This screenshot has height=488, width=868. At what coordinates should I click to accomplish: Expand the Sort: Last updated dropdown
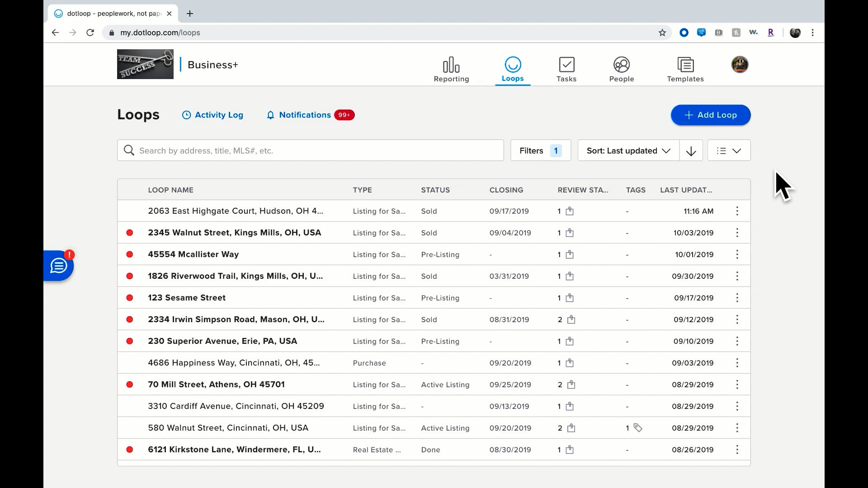click(x=628, y=150)
